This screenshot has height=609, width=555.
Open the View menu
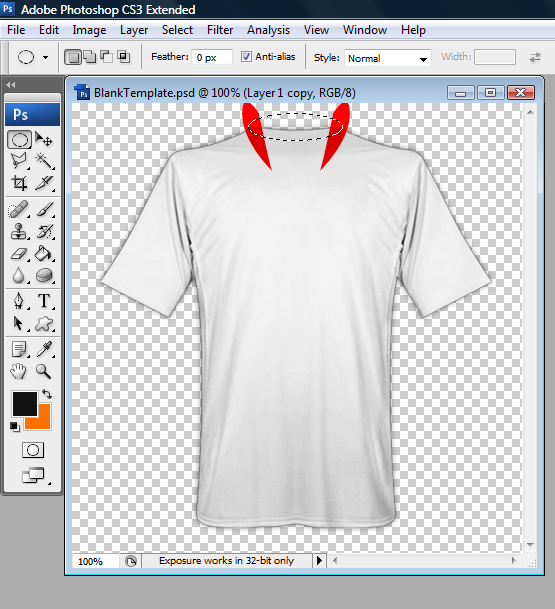[x=316, y=30]
